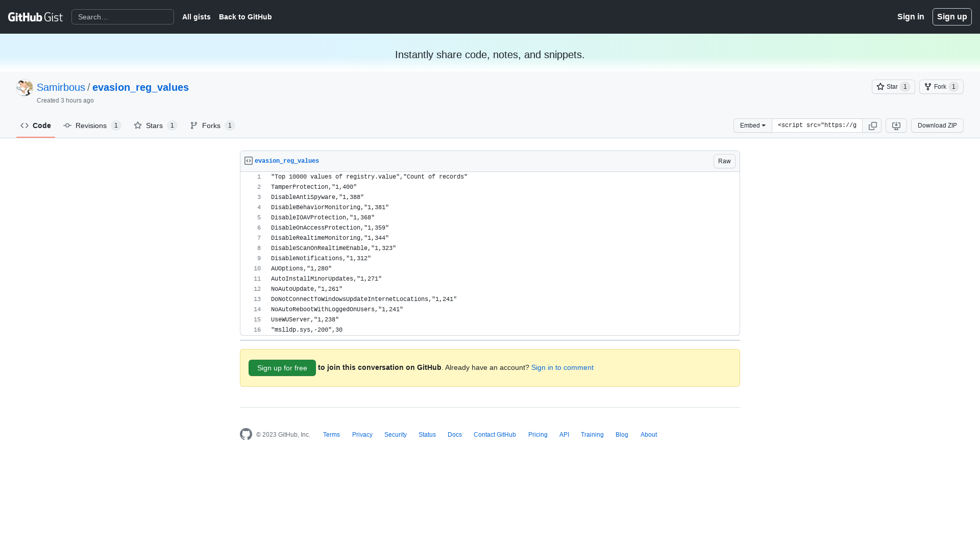This screenshot has width=980, height=551.
Task: Open Security footer link
Action: point(396,435)
